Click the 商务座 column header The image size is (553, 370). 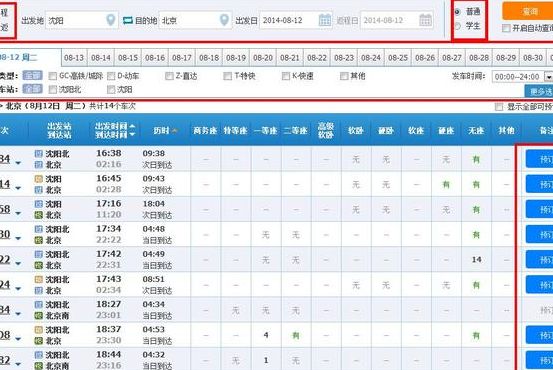205,131
